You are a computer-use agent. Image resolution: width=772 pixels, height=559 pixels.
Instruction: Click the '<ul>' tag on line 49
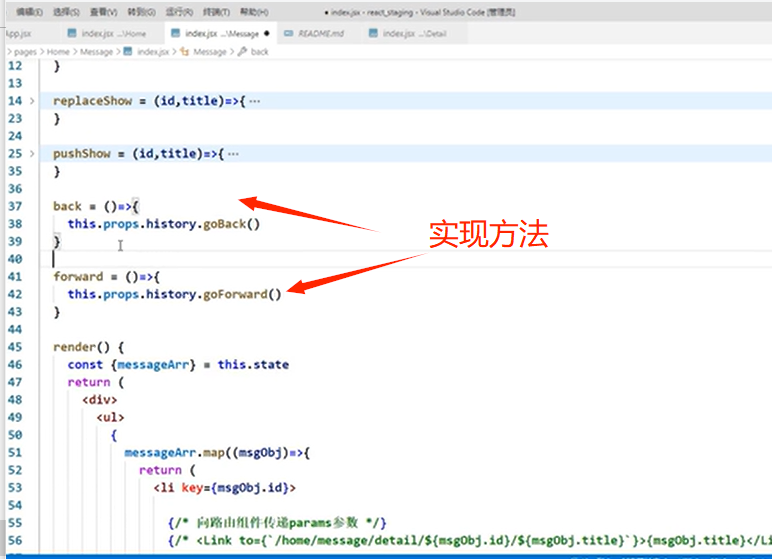pos(111,418)
